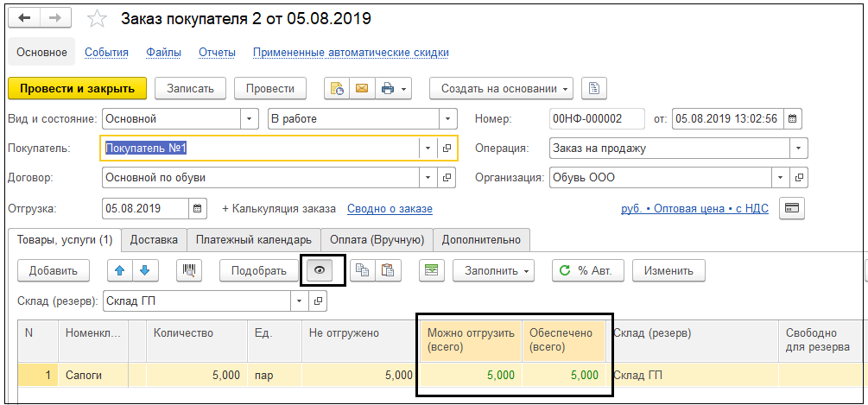This screenshot has width=868, height=405.
Task: Open the 'Сводно о заказе' link
Action: pos(390,208)
